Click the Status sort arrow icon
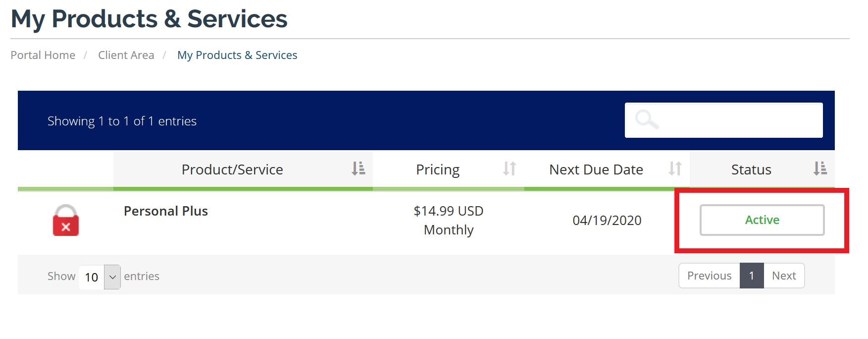 click(x=820, y=169)
